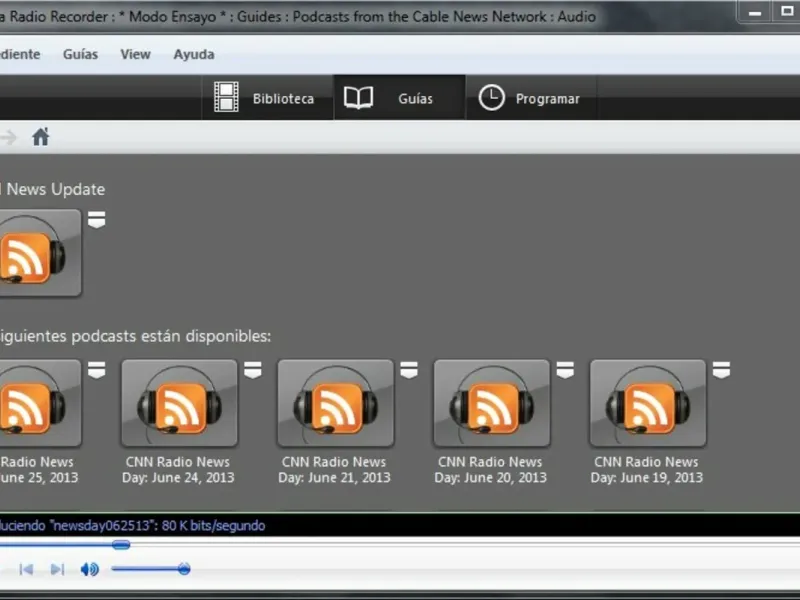Expand dropdown for June 24, 2013 podcast
The image size is (800, 600).
point(253,370)
